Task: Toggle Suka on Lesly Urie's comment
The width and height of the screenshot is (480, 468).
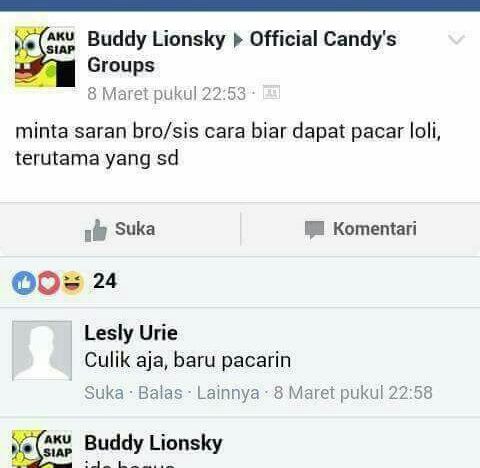Action: 104,393
